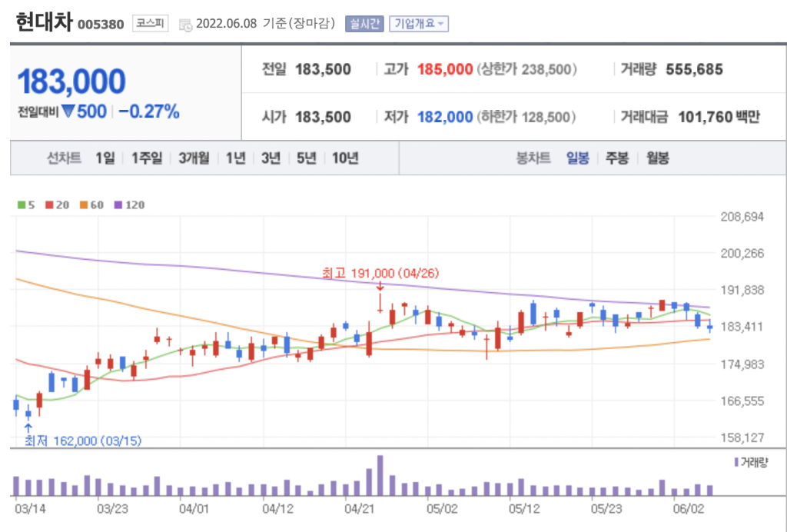Click the 실시간 real-time button

(364, 24)
